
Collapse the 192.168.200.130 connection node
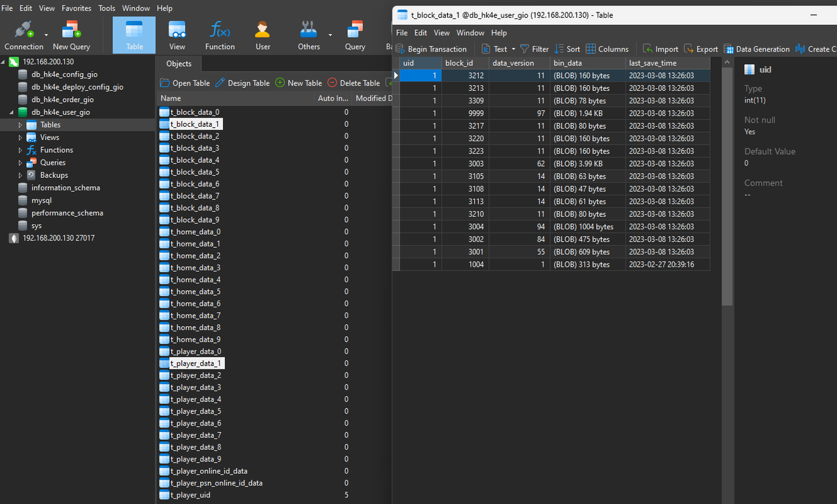point(4,61)
